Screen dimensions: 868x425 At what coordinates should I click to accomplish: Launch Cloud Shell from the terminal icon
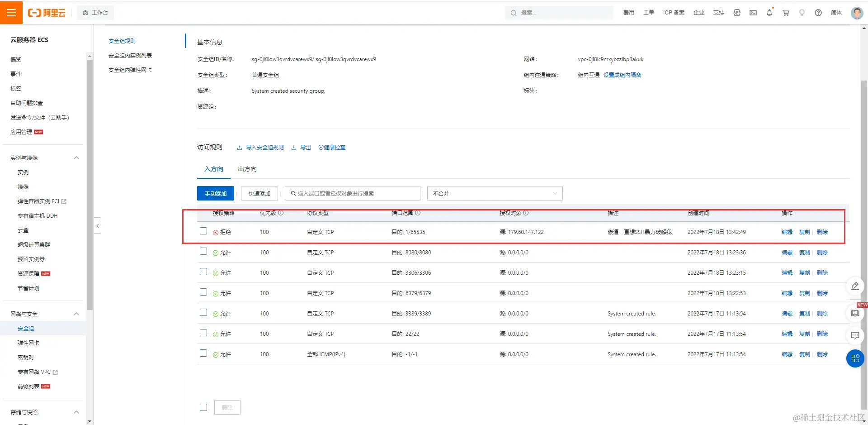(753, 13)
